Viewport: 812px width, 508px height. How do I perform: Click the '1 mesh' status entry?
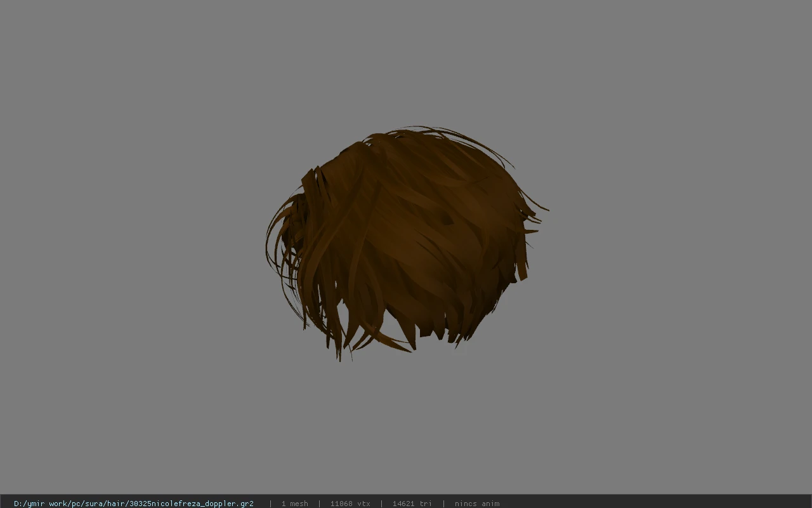point(295,504)
